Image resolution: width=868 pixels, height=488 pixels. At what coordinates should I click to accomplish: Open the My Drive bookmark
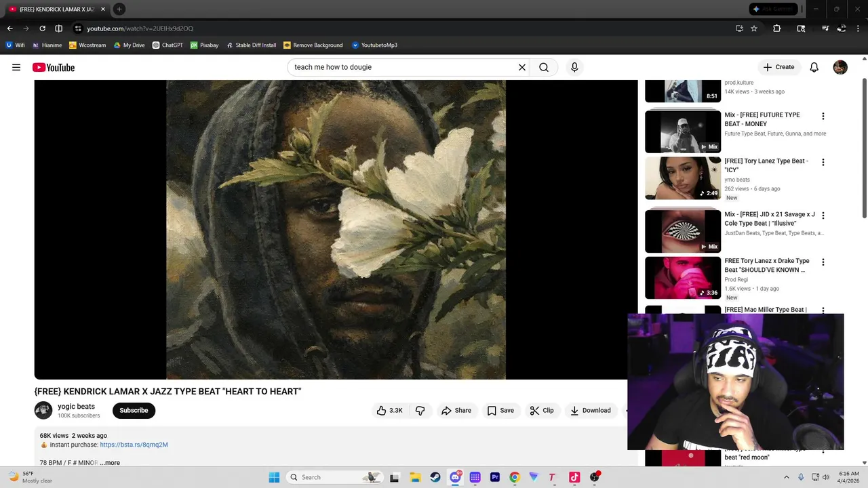129,45
